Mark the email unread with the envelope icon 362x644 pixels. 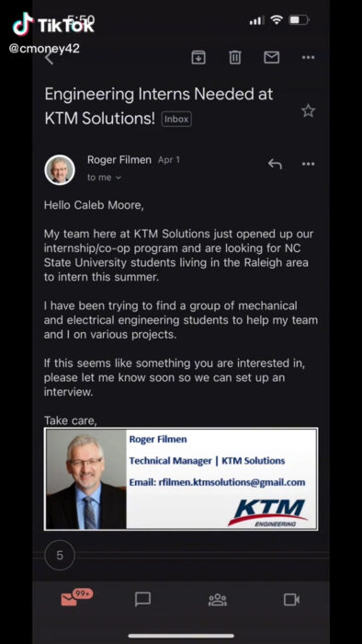pos(271,57)
